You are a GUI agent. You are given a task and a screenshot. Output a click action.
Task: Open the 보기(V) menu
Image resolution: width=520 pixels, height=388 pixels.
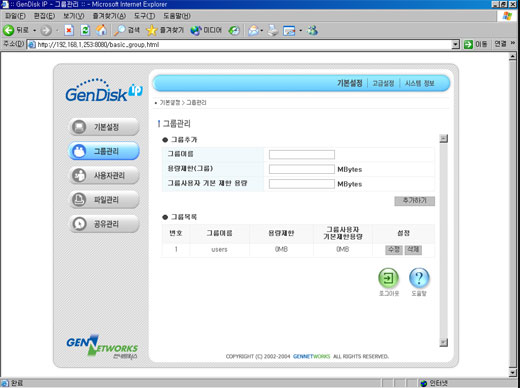74,16
